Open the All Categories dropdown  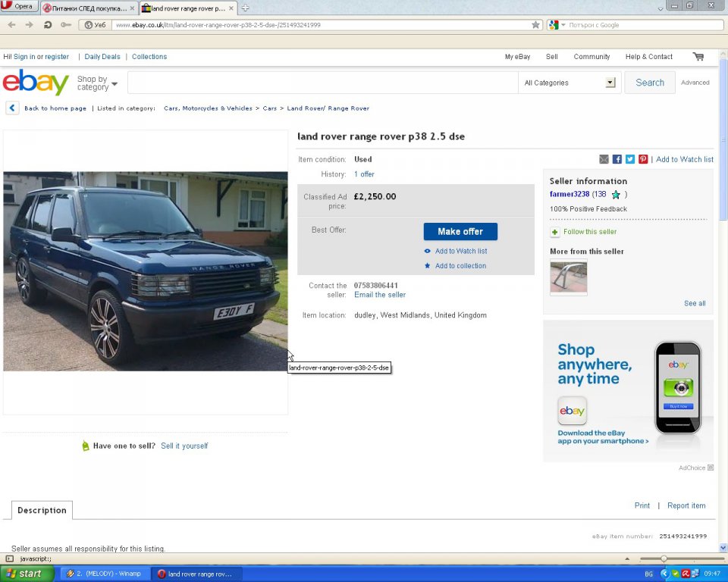(570, 83)
